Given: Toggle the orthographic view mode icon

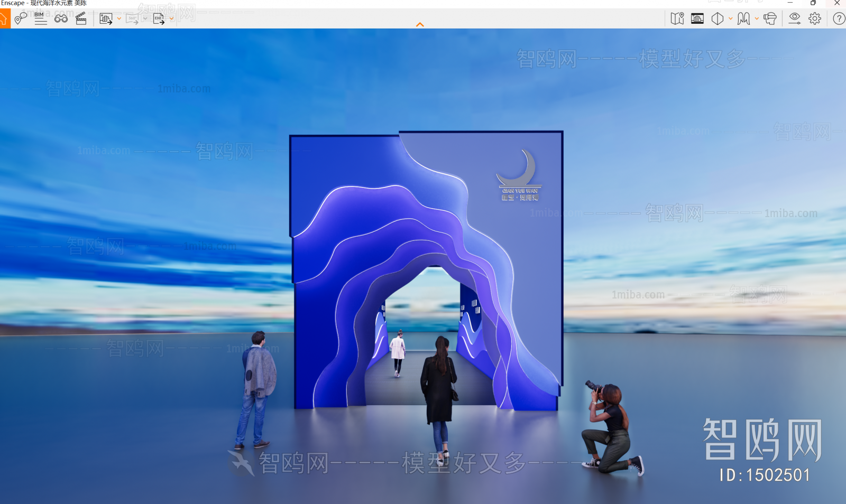Looking at the screenshot, I should 718,18.
